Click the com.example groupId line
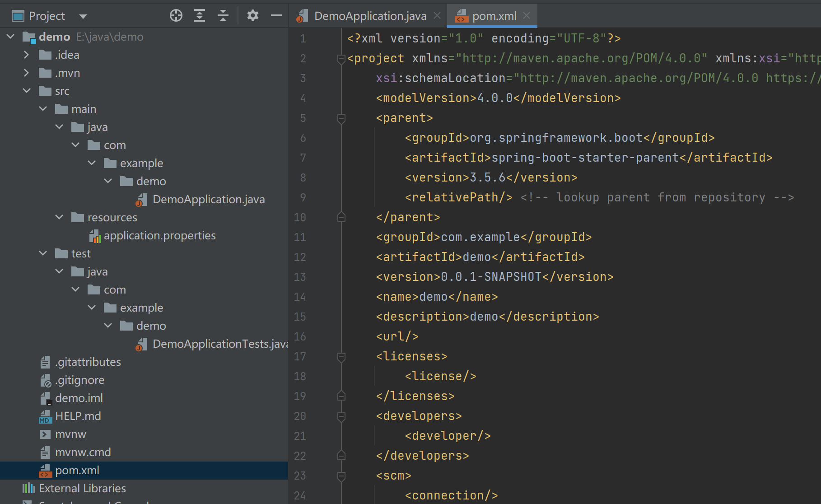The image size is (821, 504). click(484, 237)
